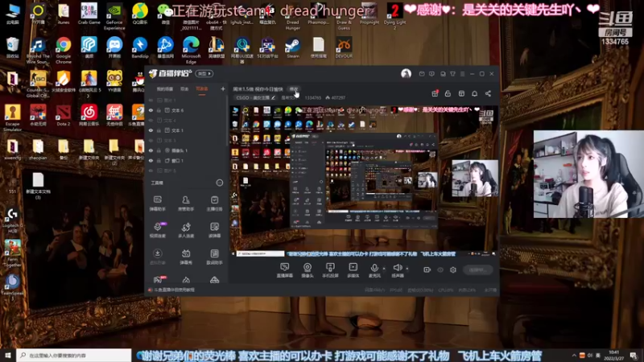
Task: Open the 视频连麦 tool
Action: (x=157, y=230)
